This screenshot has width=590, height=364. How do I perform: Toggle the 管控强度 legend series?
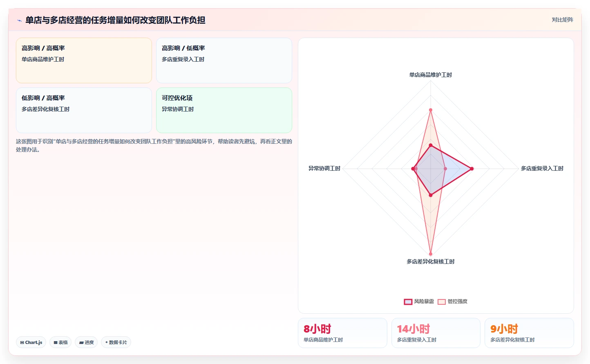pyautogui.click(x=452, y=301)
